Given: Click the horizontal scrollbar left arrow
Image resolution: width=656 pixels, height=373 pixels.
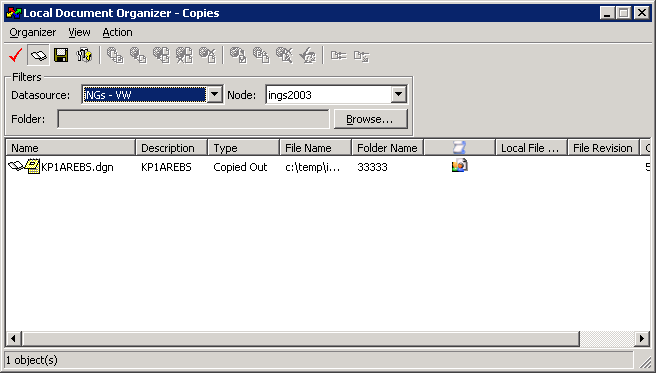Looking at the screenshot, I should [13, 338].
